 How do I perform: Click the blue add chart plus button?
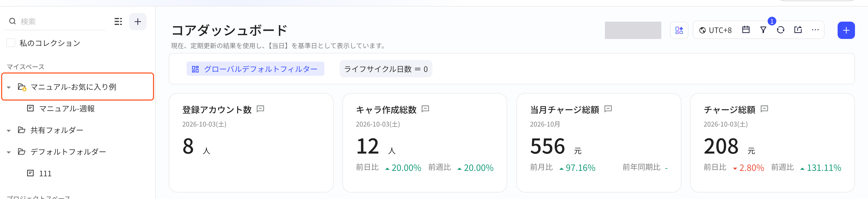click(846, 30)
